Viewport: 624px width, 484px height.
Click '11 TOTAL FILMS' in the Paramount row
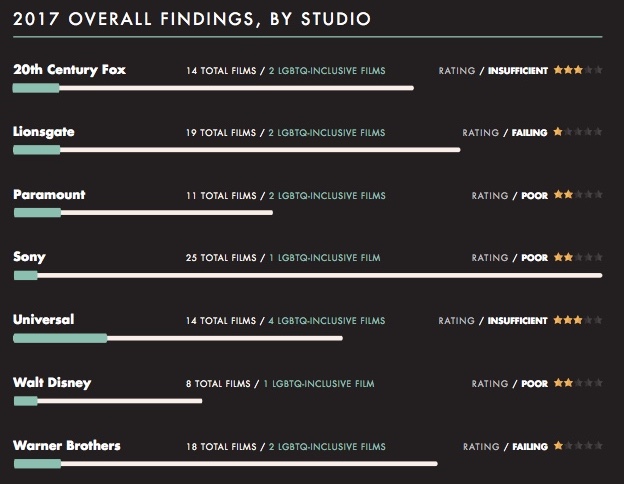click(x=221, y=196)
